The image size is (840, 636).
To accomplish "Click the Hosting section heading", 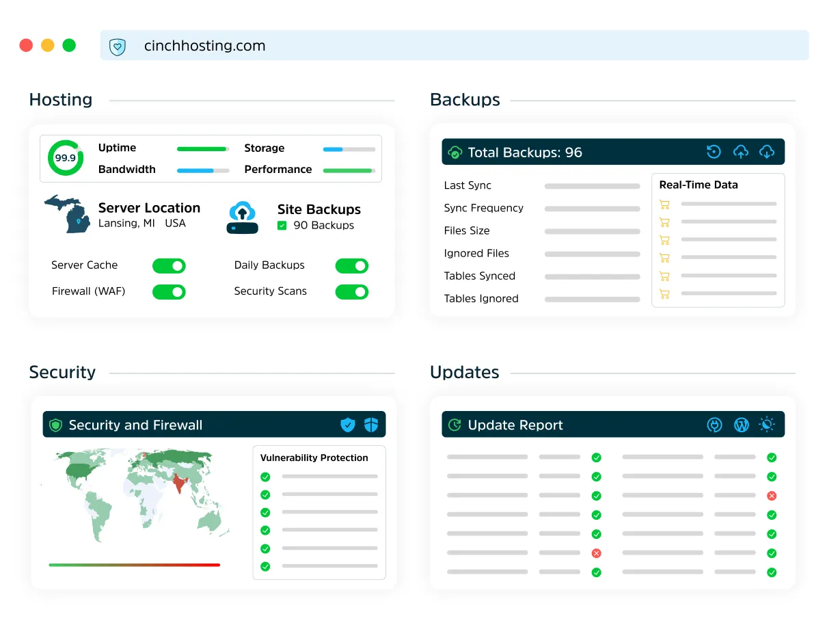I will click(x=61, y=100).
